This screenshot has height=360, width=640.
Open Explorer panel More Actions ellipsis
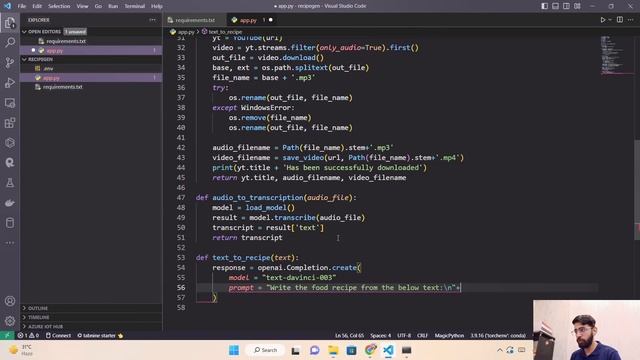point(153,20)
